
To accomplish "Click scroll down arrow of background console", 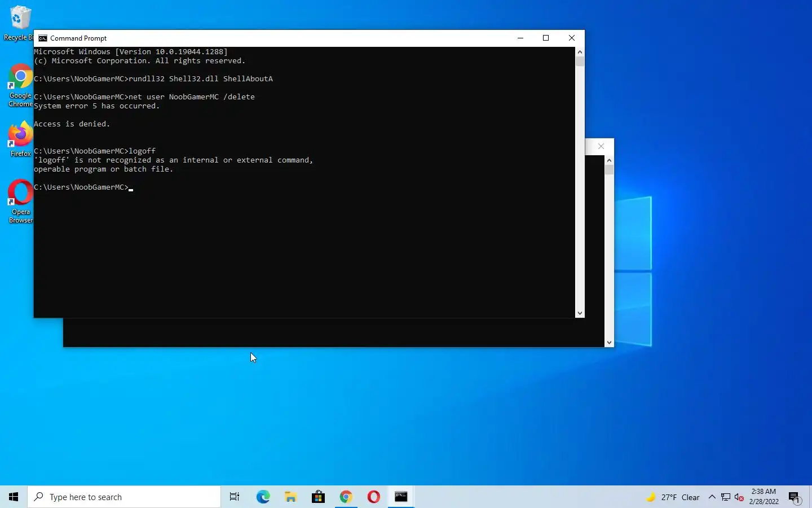I will click(609, 343).
